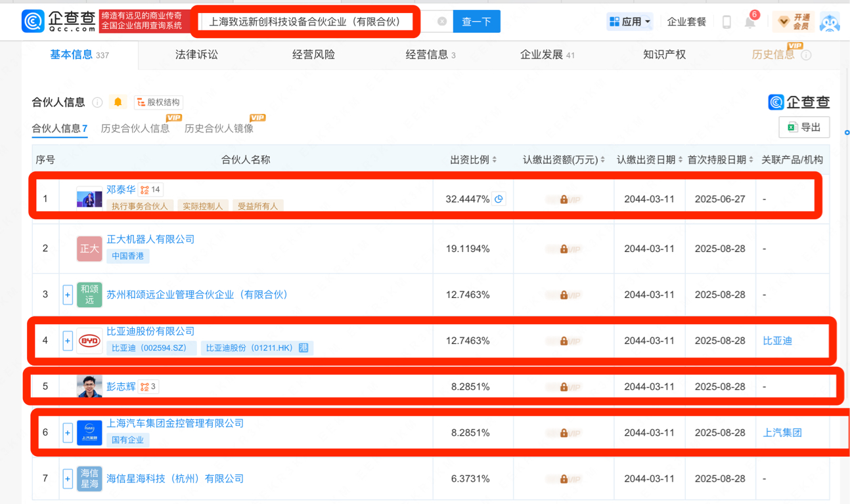
Task: Click the VIP lock icon in 邓泰华's row
Action: click(x=564, y=199)
